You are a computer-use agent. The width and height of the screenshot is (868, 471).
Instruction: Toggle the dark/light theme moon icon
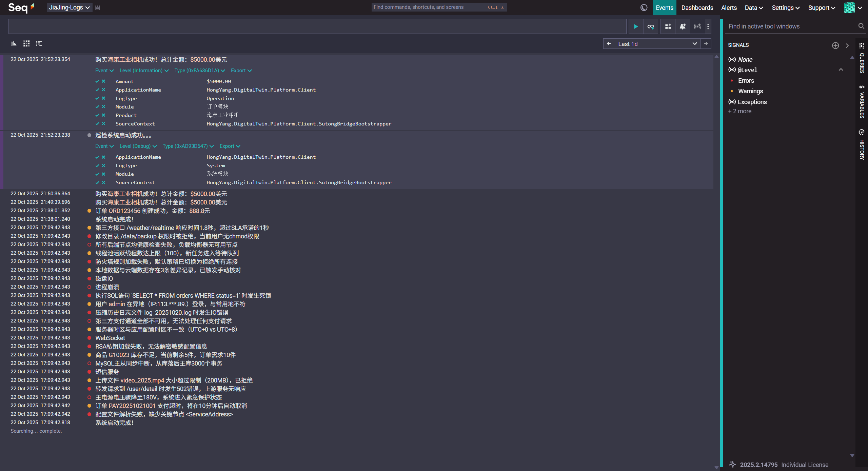[644, 7]
